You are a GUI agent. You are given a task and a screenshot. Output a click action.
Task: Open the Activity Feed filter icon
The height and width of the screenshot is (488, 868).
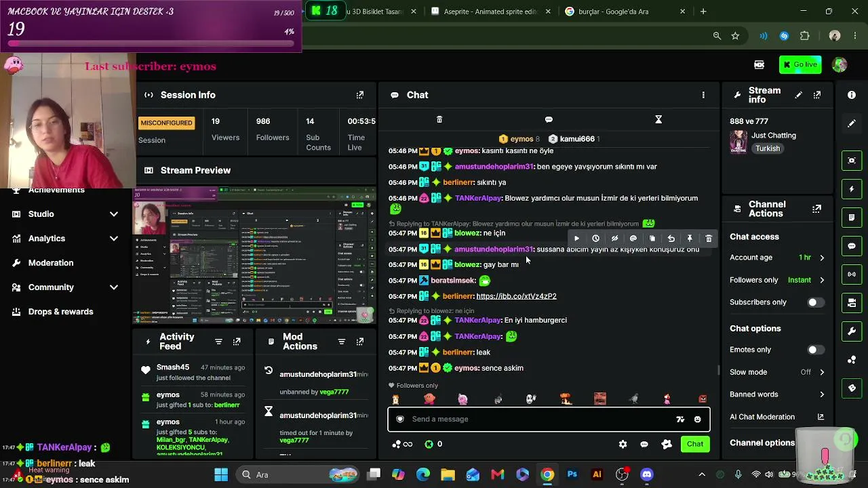tap(218, 342)
